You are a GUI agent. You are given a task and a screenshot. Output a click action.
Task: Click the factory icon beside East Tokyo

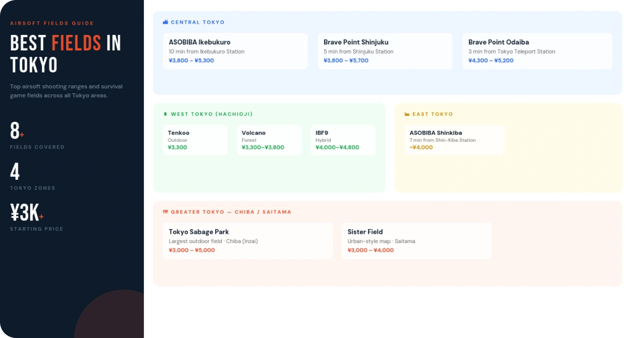click(x=407, y=114)
